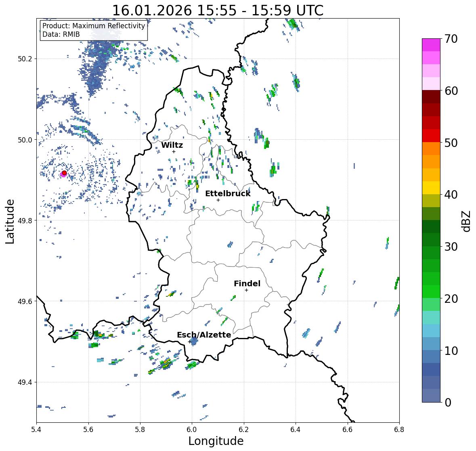Click the yellow band just above 40 on the colorbar
476x451 pixels.
coord(431,188)
